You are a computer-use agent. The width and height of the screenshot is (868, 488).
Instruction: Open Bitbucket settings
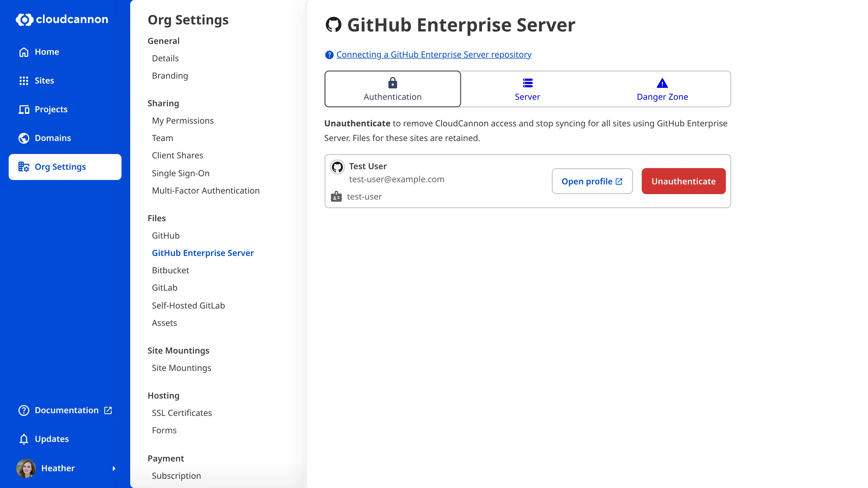pos(171,270)
